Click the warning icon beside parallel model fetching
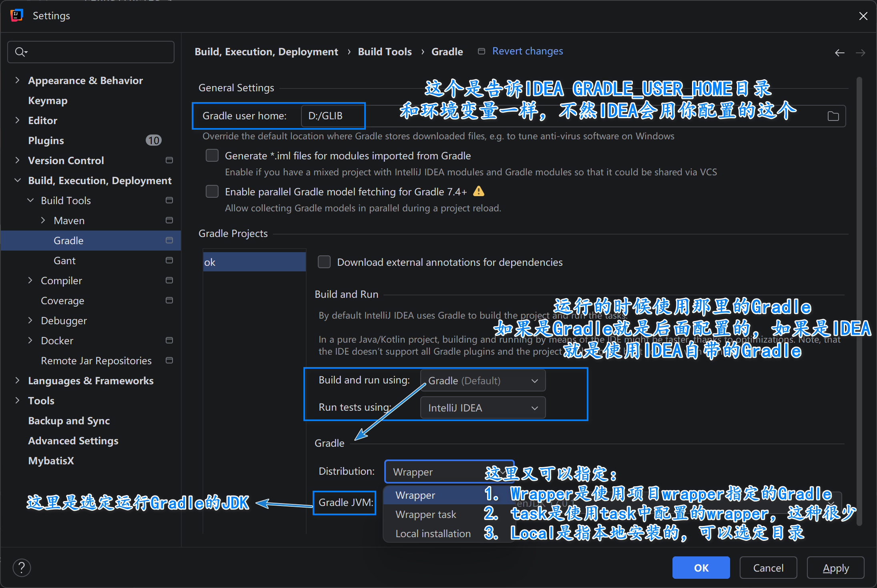 (478, 192)
